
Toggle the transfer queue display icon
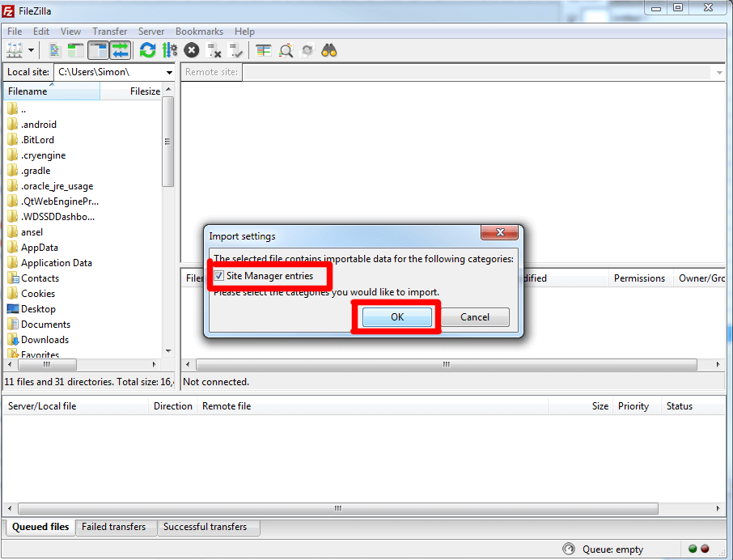[x=120, y=50]
